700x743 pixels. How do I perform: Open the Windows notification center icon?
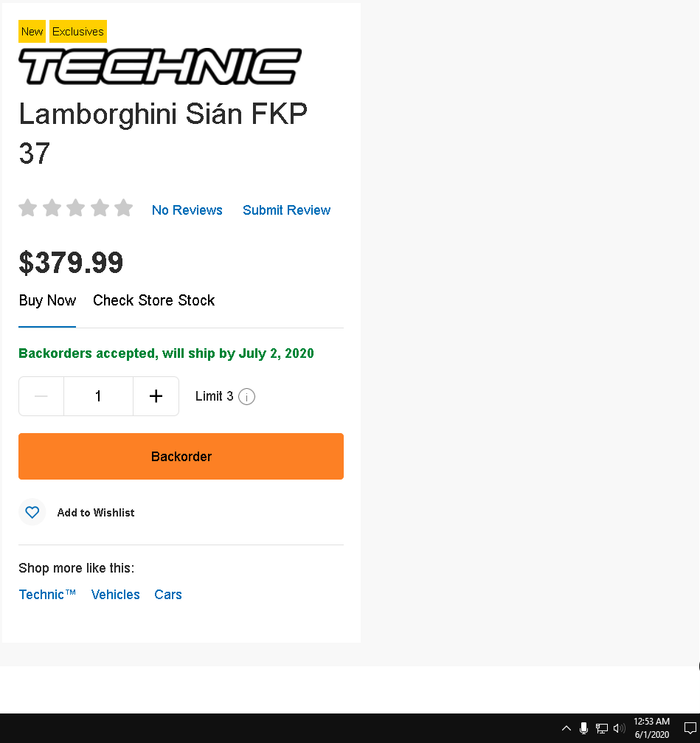690,728
